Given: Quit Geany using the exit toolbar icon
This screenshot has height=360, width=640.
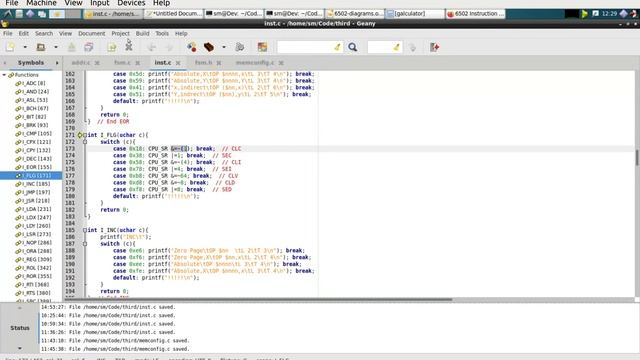Looking at the screenshot, I should coord(435,47).
